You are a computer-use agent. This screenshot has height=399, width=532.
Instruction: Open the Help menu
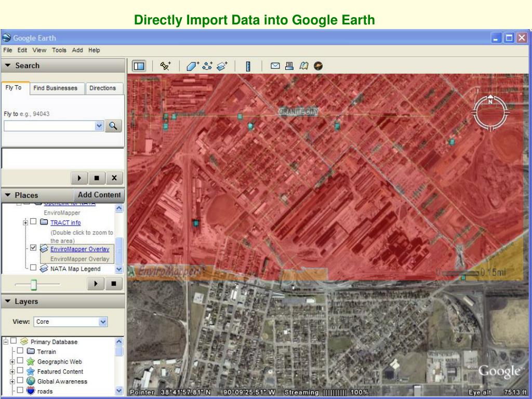click(94, 50)
